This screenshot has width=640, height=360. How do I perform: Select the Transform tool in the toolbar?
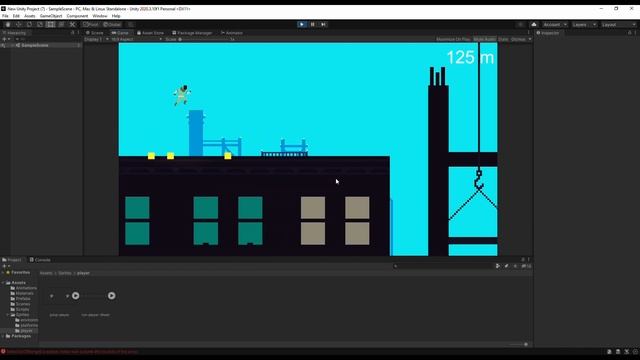pos(61,24)
